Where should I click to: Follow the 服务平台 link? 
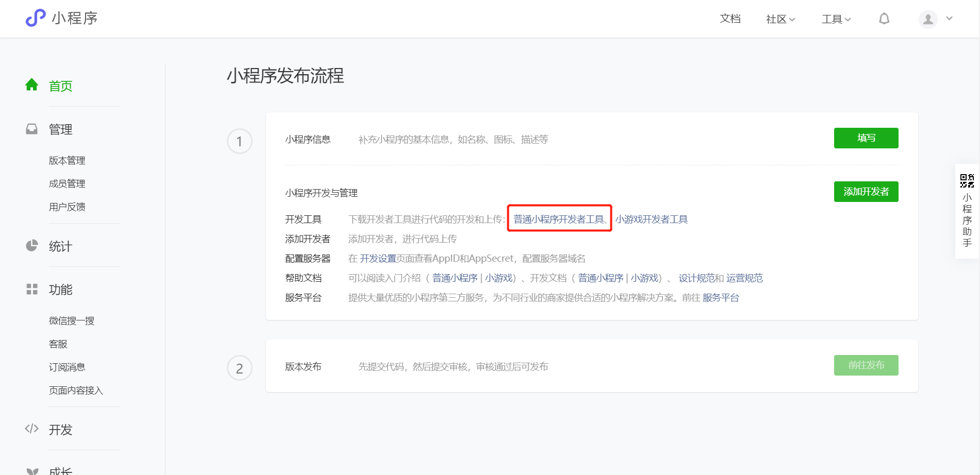(721, 297)
